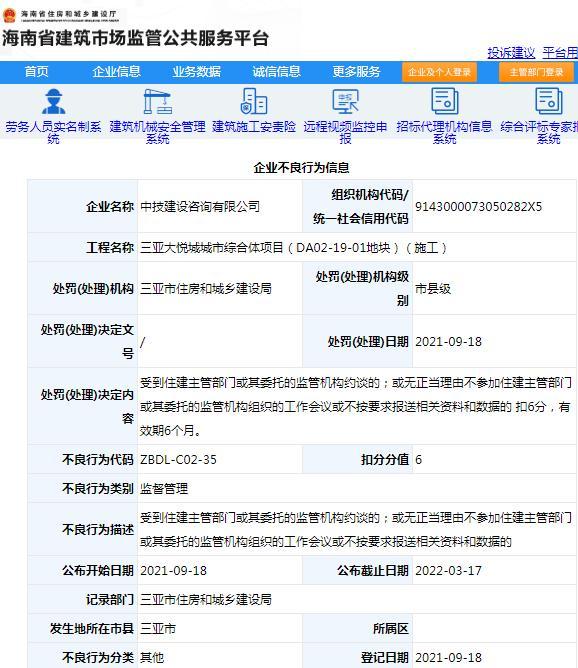Click the 企业及个人登录 button
The width and height of the screenshot is (578, 668).
pos(439,72)
